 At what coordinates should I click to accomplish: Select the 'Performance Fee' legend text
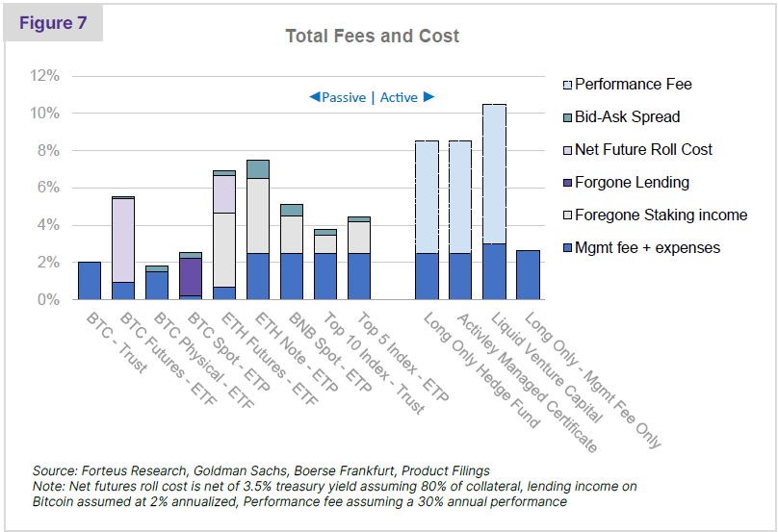point(634,85)
